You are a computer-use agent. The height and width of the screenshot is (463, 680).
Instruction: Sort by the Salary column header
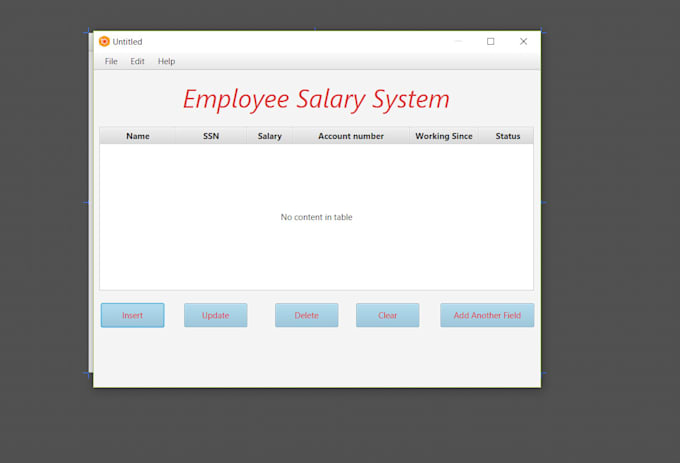(269, 136)
